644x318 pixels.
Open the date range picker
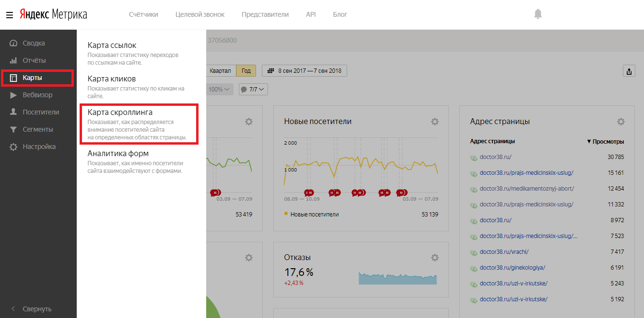pyautogui.click(x=304, y=71)
